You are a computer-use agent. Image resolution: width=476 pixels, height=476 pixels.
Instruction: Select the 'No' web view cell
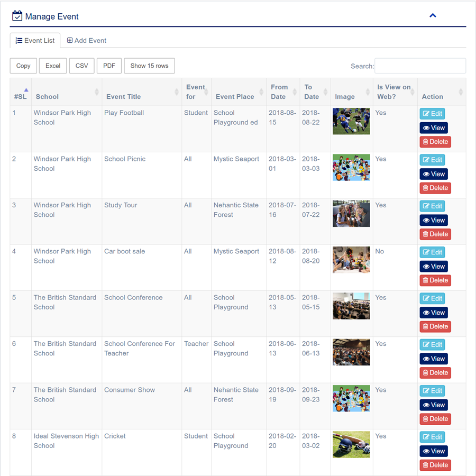[395, 268]
